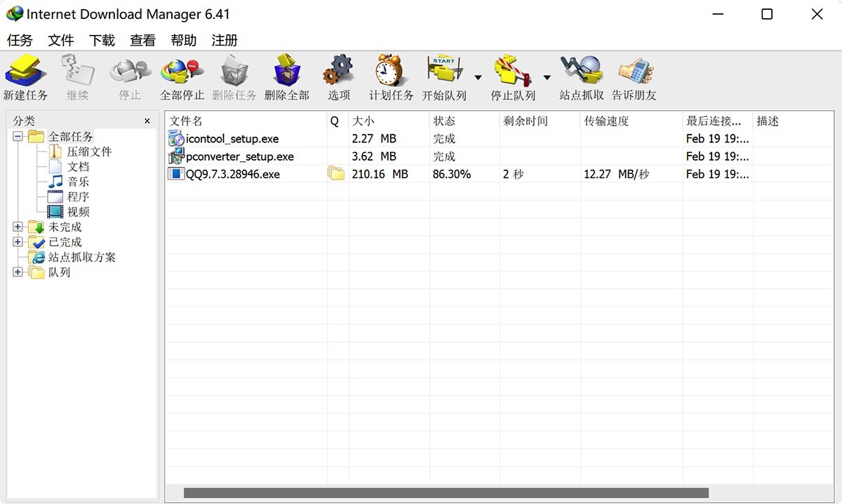Click the 2.27 MB size cell
Screen dimensions: 842x504
pos(374,139)
